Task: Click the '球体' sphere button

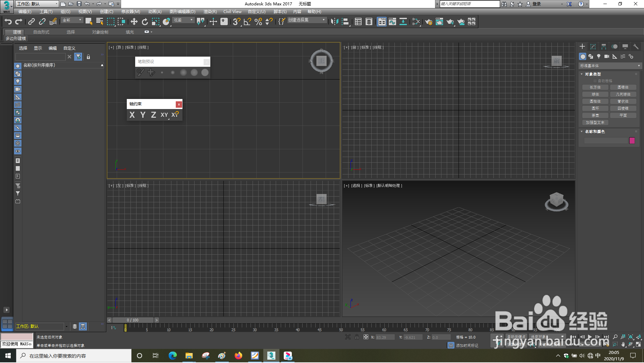Action: pos(595,94)
